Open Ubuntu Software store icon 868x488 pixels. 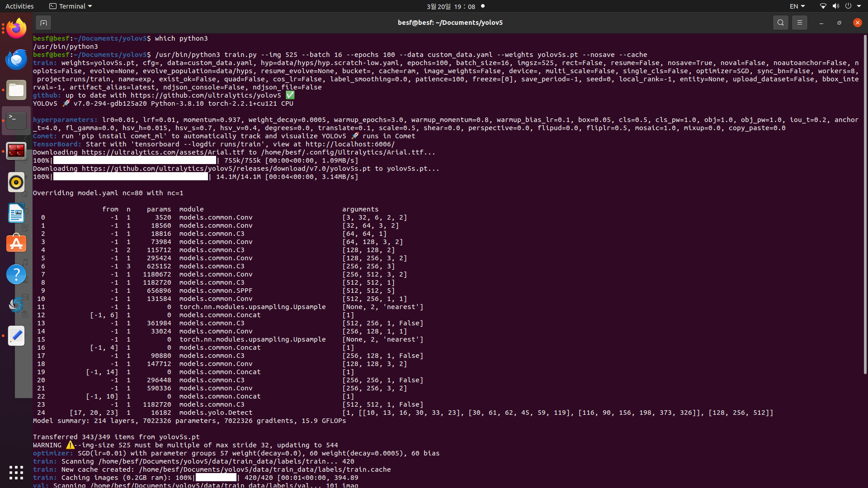coord(16,244)
